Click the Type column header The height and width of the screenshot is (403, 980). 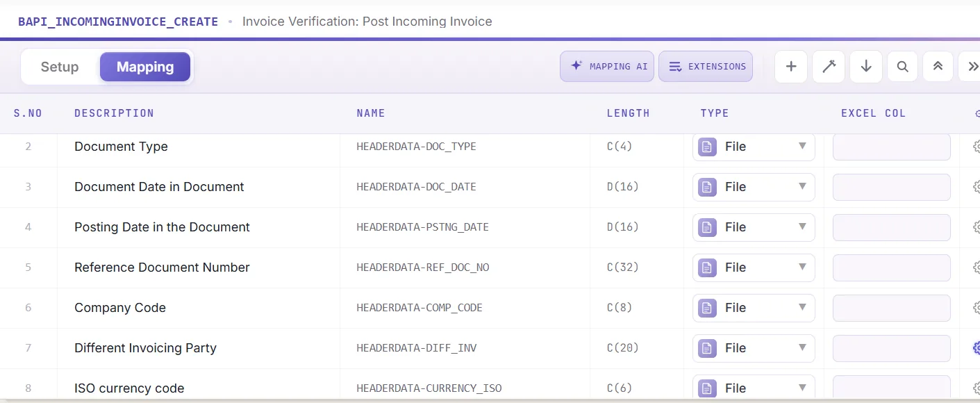tap(715, 113)
